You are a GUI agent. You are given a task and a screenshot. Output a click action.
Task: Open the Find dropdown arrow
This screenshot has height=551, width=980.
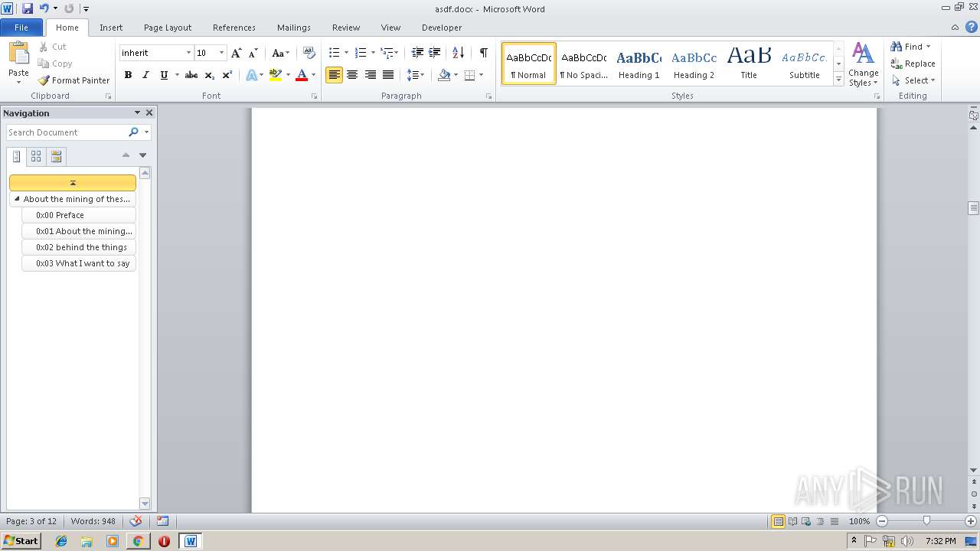(928, 47)
